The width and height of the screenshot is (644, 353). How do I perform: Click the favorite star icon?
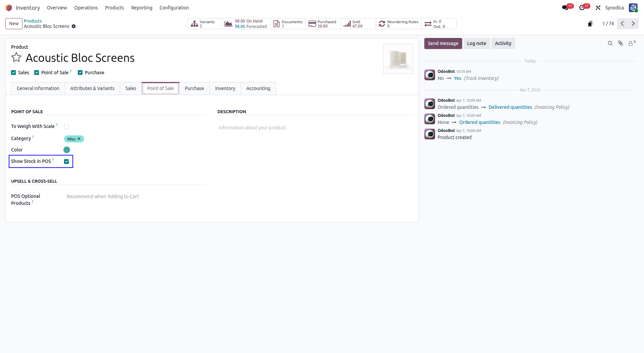point(16,57)
